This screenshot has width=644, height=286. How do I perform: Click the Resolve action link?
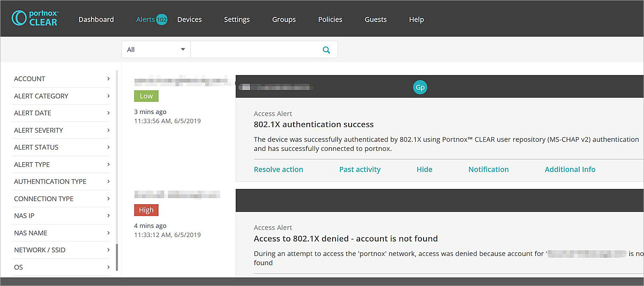pyautogui.click(x=278, y=169)
